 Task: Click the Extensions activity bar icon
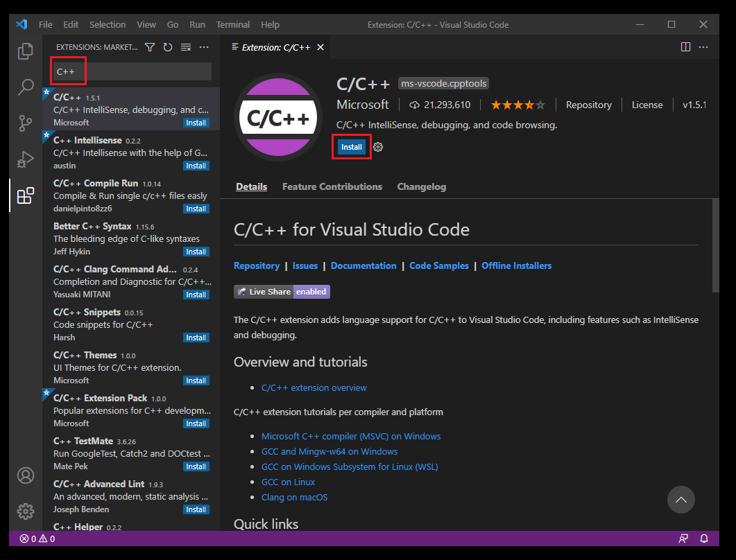pos(26,195)
